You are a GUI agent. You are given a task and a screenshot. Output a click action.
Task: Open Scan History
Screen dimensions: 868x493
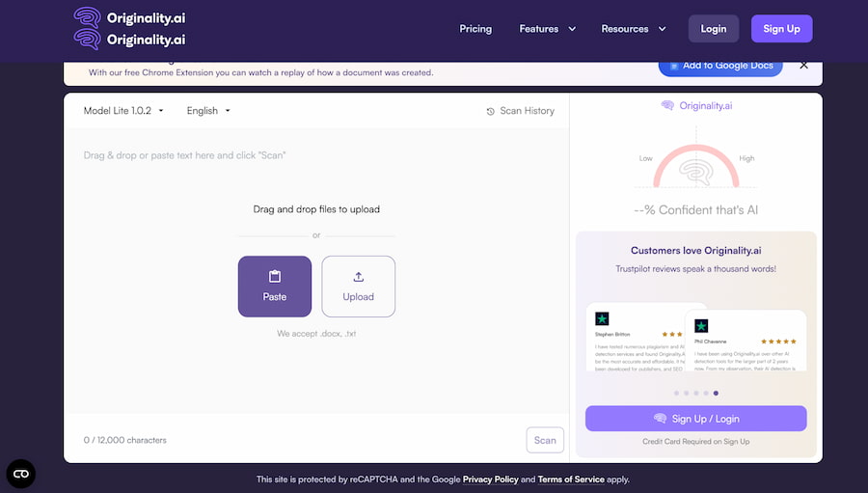tap(521, 111)
